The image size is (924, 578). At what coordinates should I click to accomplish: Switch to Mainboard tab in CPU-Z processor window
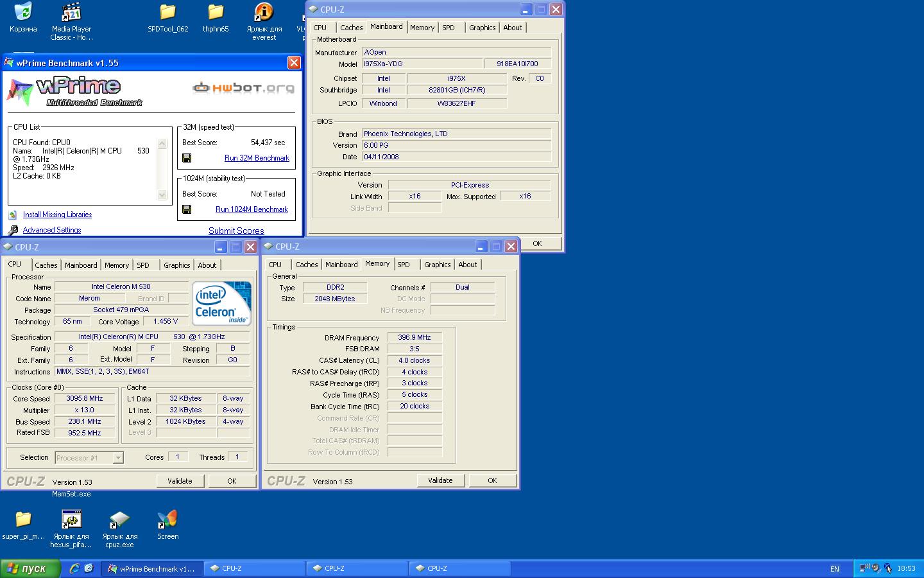coord(81,265)
